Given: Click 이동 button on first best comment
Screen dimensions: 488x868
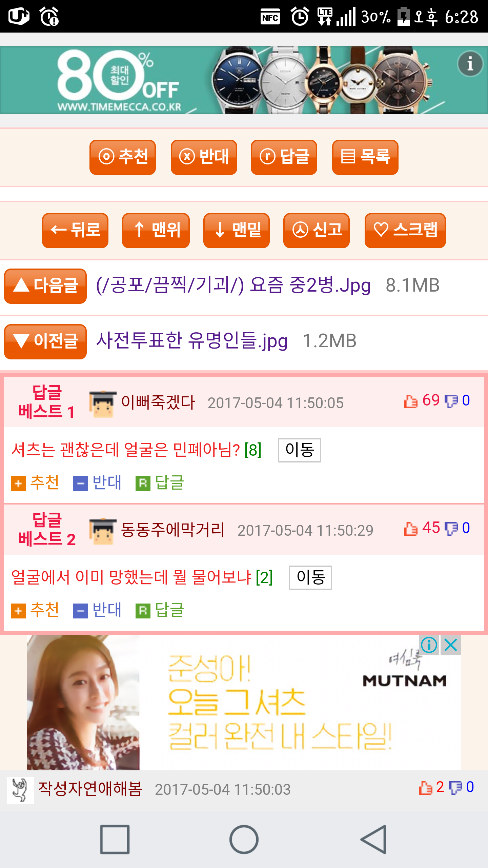Looking at the screenshot, I should [300, 450].
